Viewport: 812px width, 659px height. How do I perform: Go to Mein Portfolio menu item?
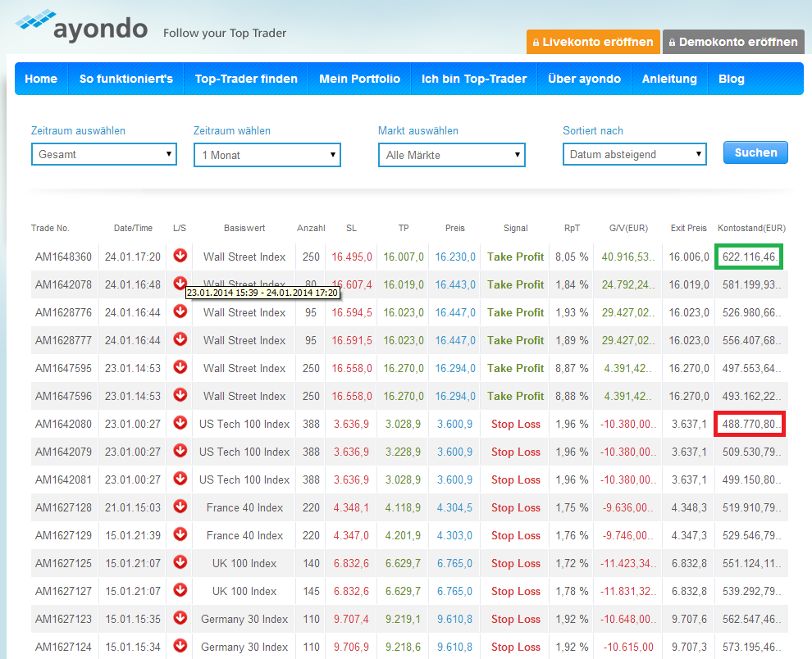(359, 79)
